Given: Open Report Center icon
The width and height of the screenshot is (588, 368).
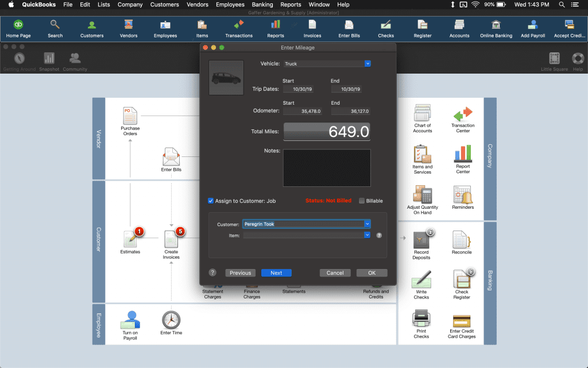Looking at the screenshot, I should pos(463,159).
